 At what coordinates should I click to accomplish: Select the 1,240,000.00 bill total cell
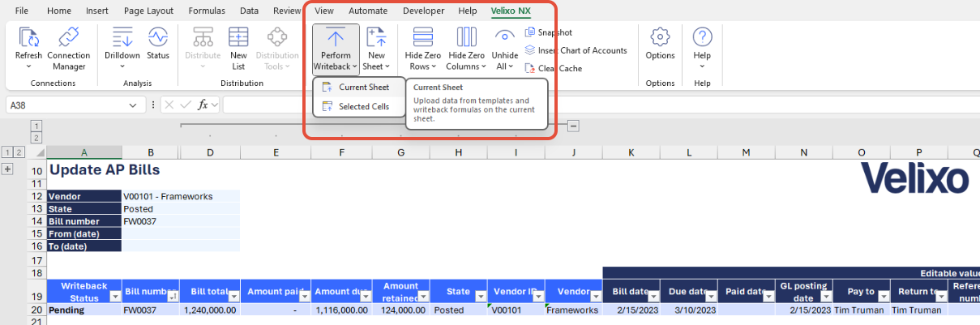[x=210, y=310]
